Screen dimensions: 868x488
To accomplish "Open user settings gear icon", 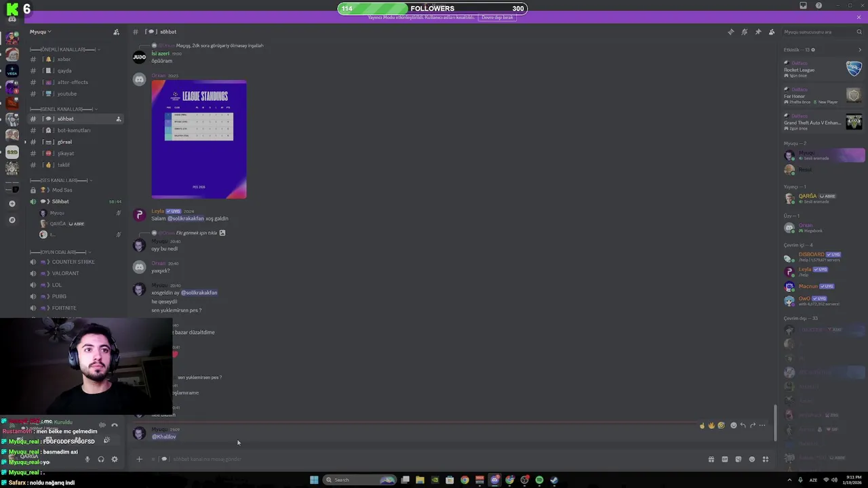I will pyautogui.click(x=115, y=459).
